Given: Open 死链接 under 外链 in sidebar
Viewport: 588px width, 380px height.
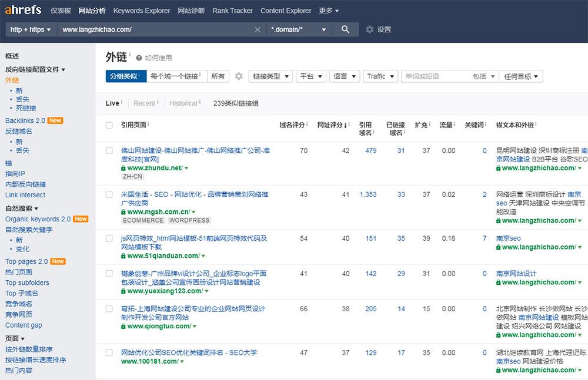Looking at the screenshot, I should click(x=26, y=108).
